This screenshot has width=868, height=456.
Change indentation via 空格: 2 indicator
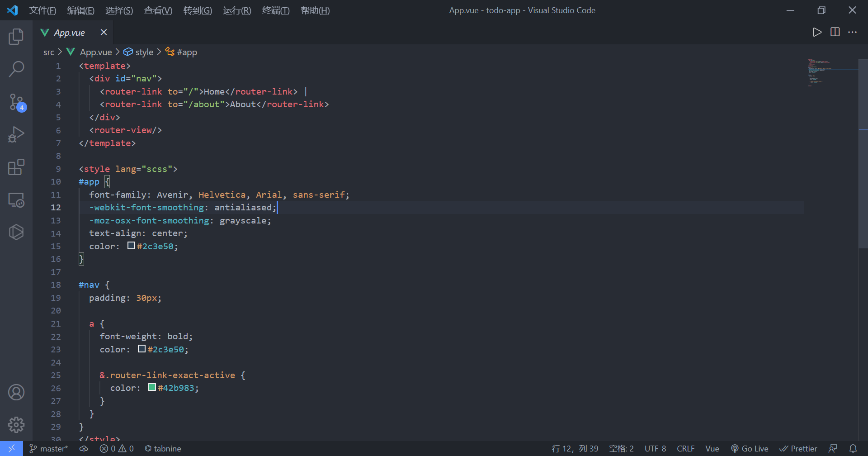coord(621,448)
